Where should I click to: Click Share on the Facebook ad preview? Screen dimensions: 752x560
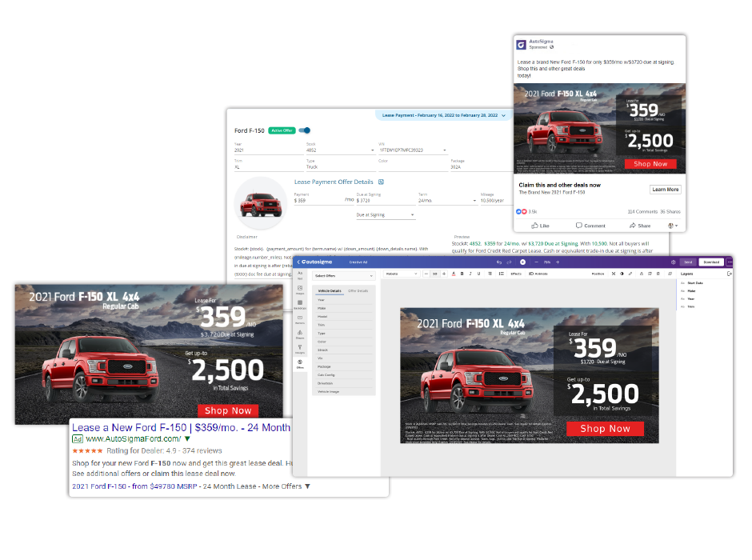tap(640, 226)
